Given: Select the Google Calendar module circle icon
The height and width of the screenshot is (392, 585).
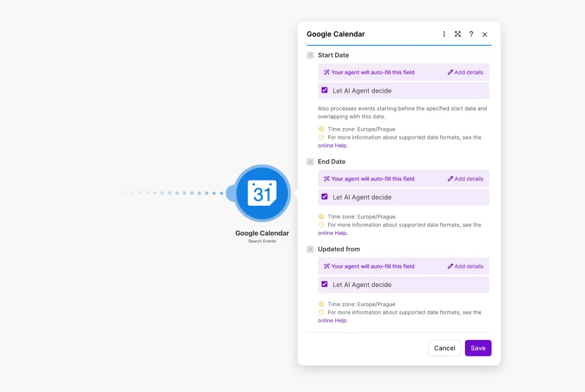Looking at the screenshot, I should [x=262, y=193].
